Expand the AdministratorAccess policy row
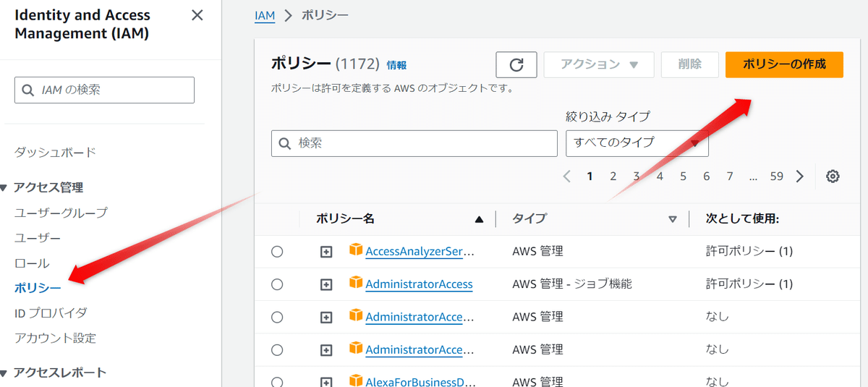The width and height of the screenshot is (868, 387). point(326,284)
